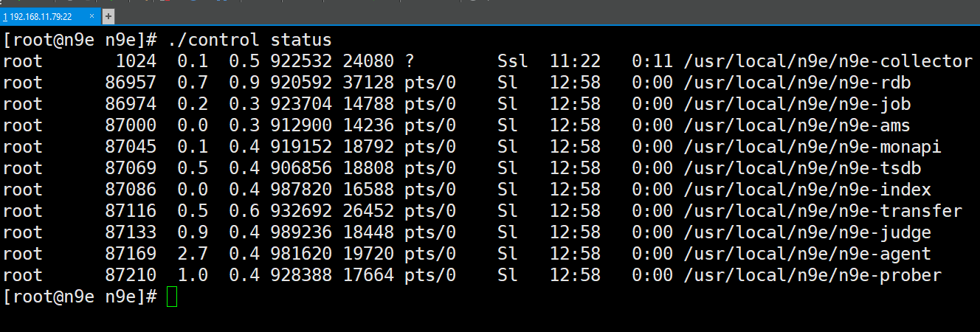The width and height of the screenshot is (980, 332).
Task: Click CPU usage value 0.7
Action: click(193, 83)
